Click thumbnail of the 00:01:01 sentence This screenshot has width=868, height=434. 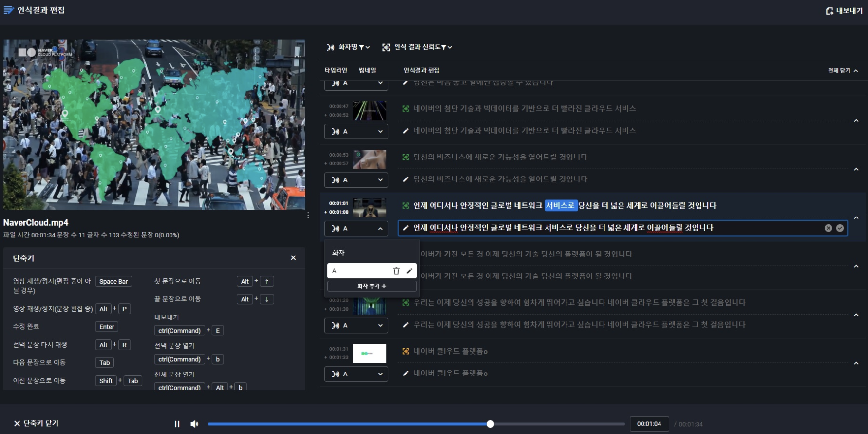[369, 208]
